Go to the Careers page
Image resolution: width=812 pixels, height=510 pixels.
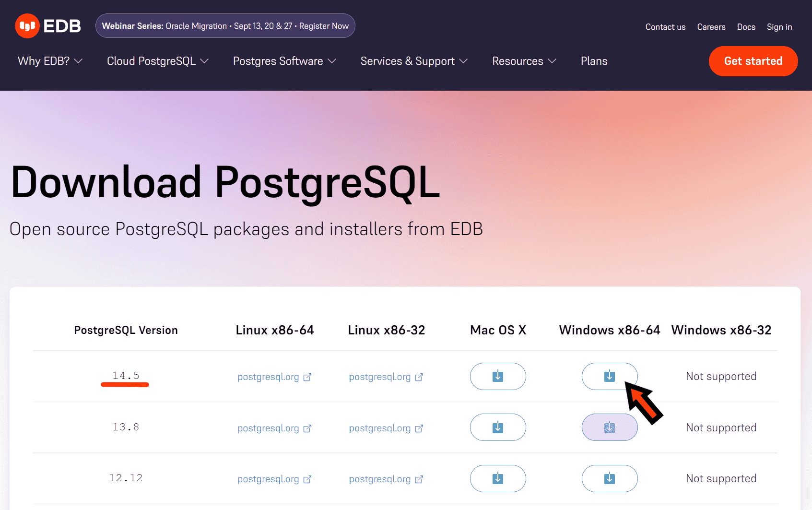[711, 27]
